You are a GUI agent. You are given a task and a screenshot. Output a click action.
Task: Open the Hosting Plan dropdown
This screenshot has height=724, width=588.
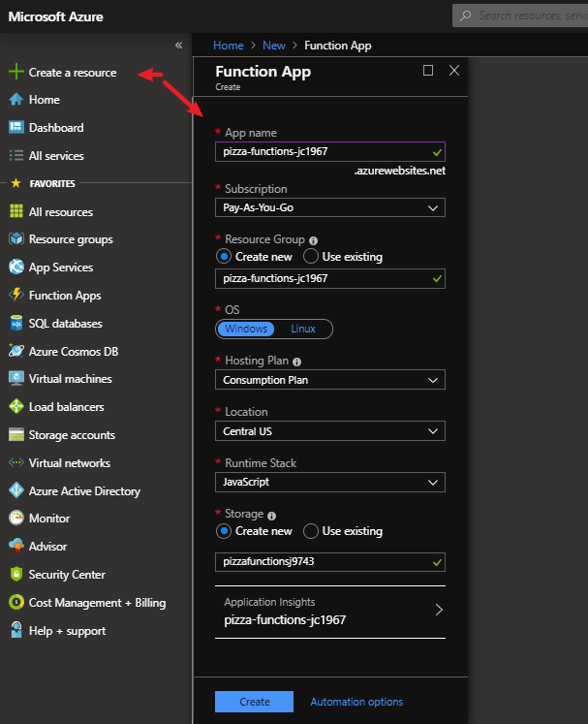330,380
